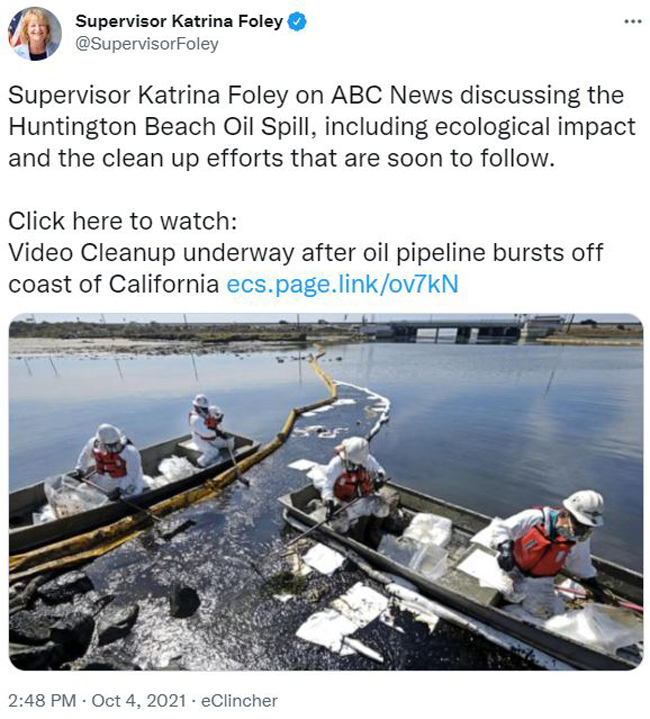The height and width of the screenshot is (719, 650).
Task: Click the Supervisor Katrina Foley display name
Action: [x=179, y=21]
